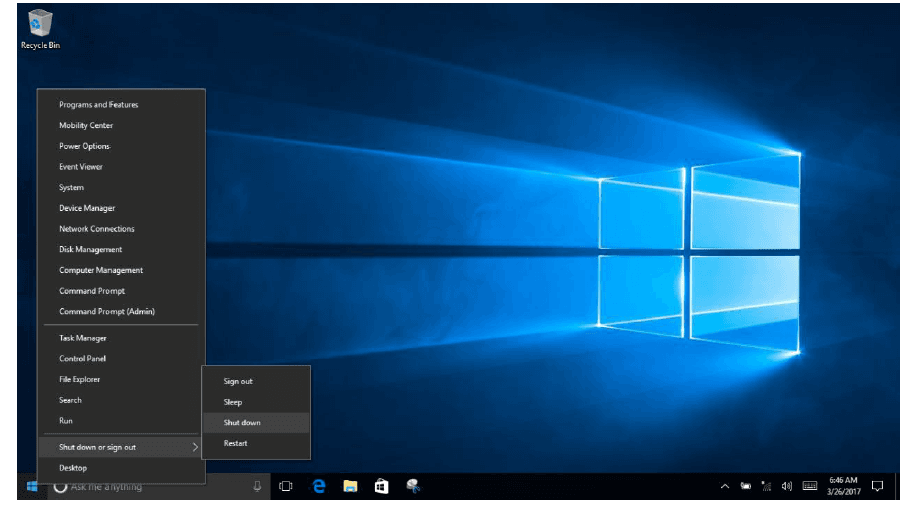Open Device Manager from the menu
The height and width of the screenshot is (507, 917).
pyautogui.click(x=87, y=208)
